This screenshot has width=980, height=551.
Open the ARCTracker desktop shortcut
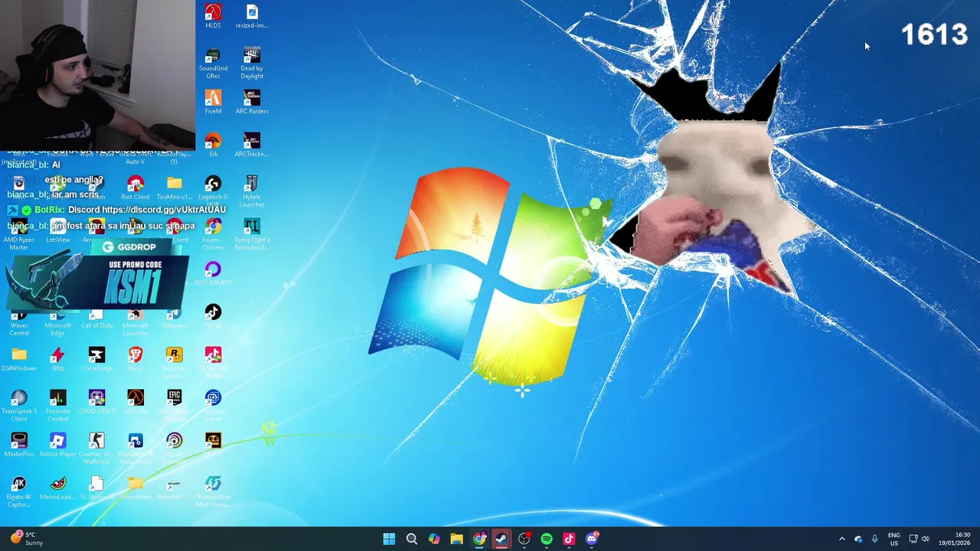click(252, 145)
